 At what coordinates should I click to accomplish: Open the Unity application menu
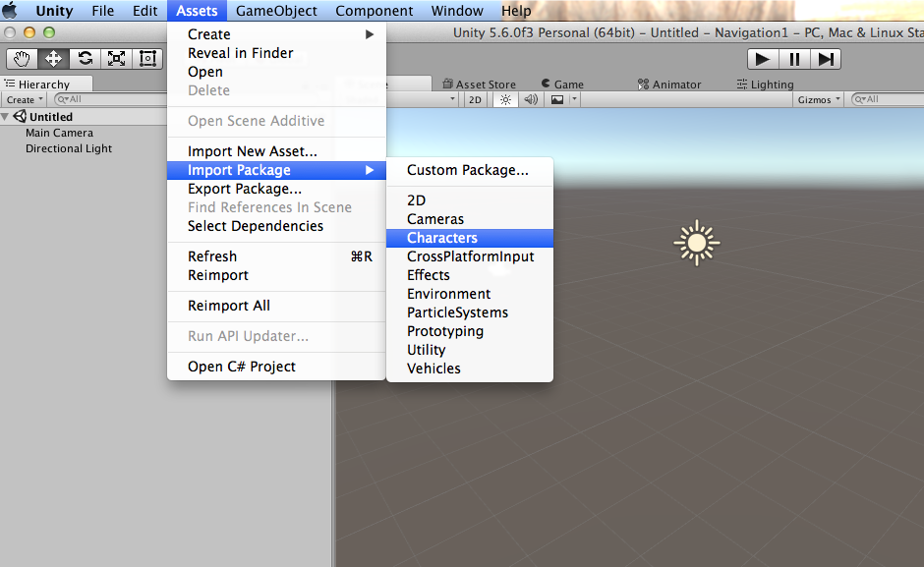point(54,11)
